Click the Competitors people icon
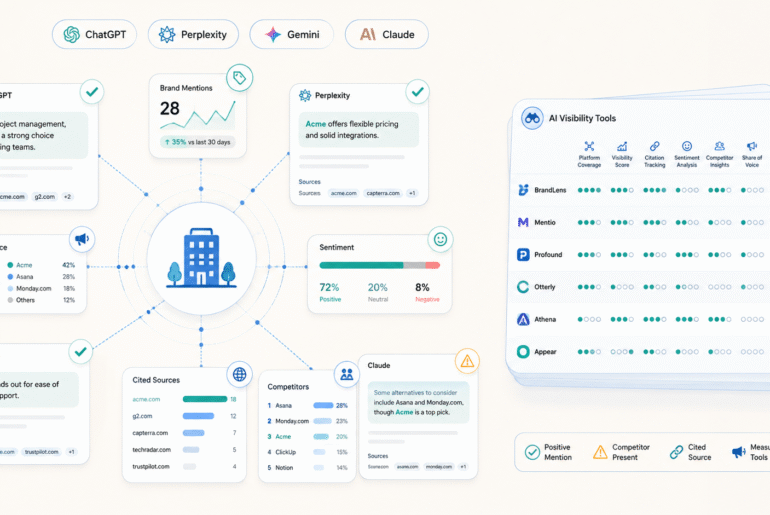The height and width of the screenshot is (515, 770). pos(347,374)
